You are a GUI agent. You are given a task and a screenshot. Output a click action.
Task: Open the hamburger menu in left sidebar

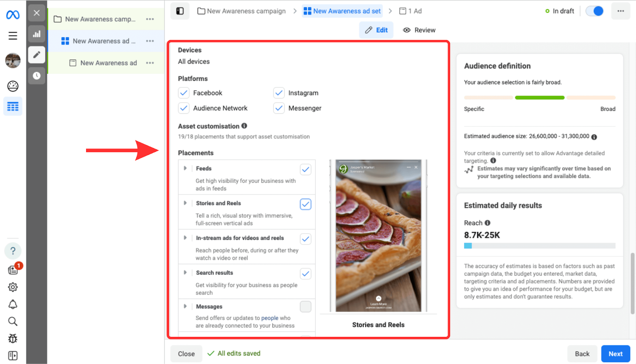(x=13, y=36)
